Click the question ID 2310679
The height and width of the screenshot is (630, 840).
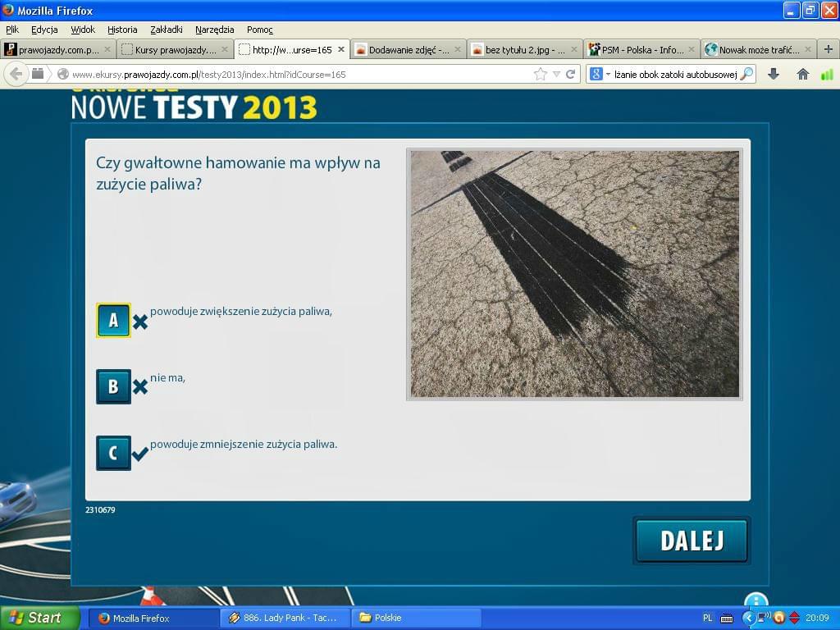[x=100, y=509]
